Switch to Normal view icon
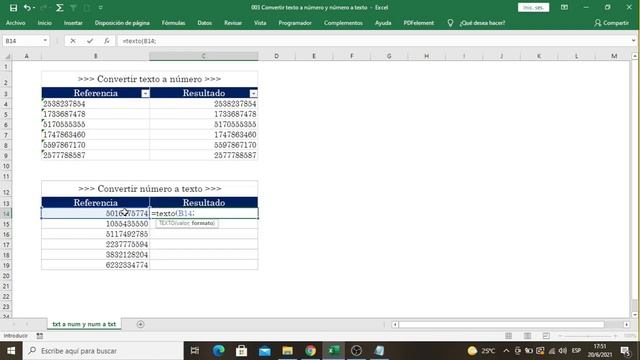Viewport: 640px width, 360px height. 509,336
